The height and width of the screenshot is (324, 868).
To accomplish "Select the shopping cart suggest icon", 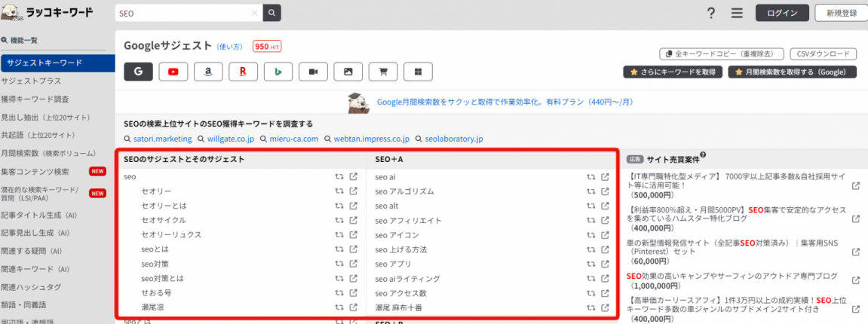I will 383,72.
